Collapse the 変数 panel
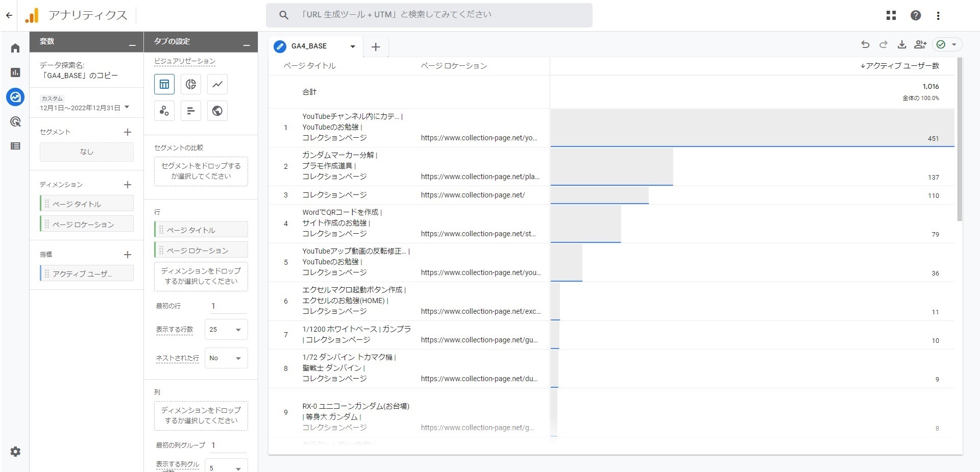The height and width of the screenshot is (472, 980). coord(132,45)
